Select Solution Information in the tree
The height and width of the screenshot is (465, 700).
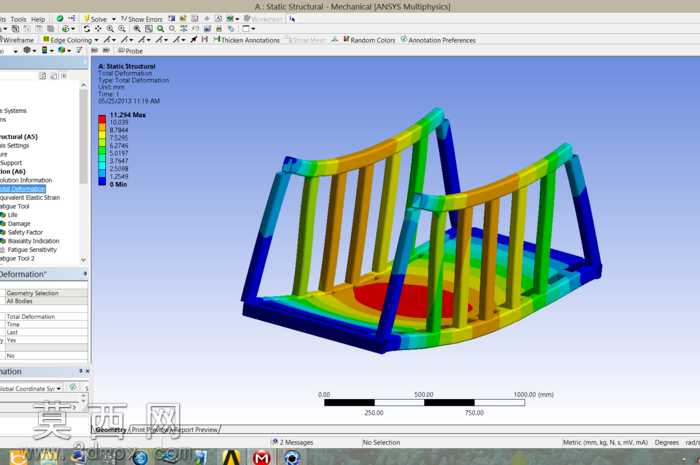26,180
